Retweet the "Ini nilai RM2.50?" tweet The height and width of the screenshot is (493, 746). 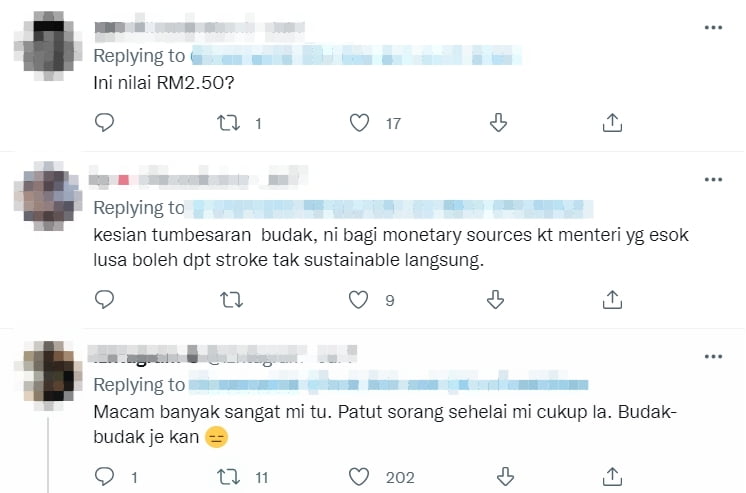(x=228, y=123)
